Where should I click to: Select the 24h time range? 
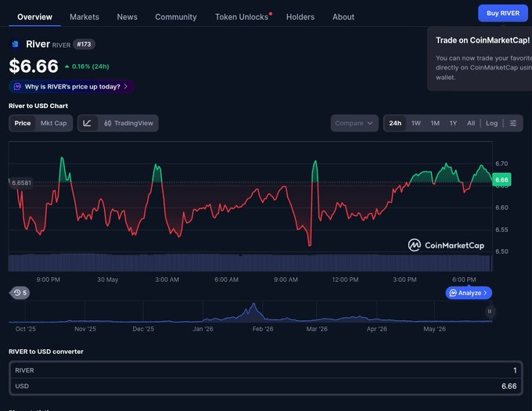click(395, 123)
